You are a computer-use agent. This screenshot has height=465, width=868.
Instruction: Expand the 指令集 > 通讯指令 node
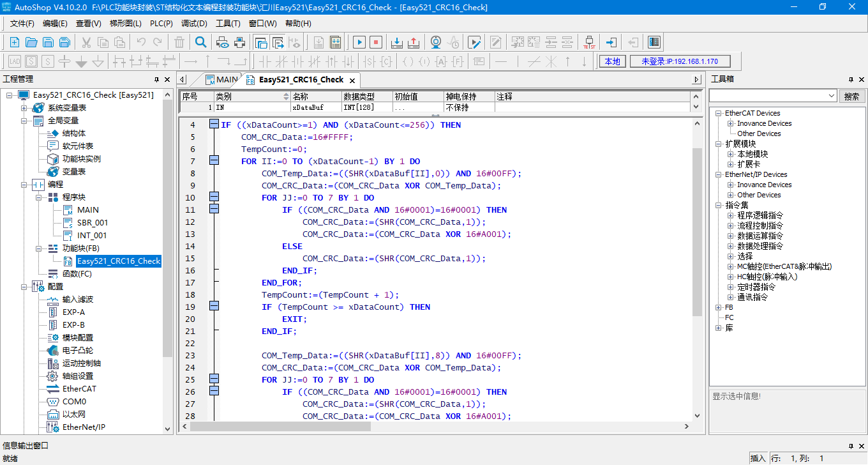click(731, 297)
